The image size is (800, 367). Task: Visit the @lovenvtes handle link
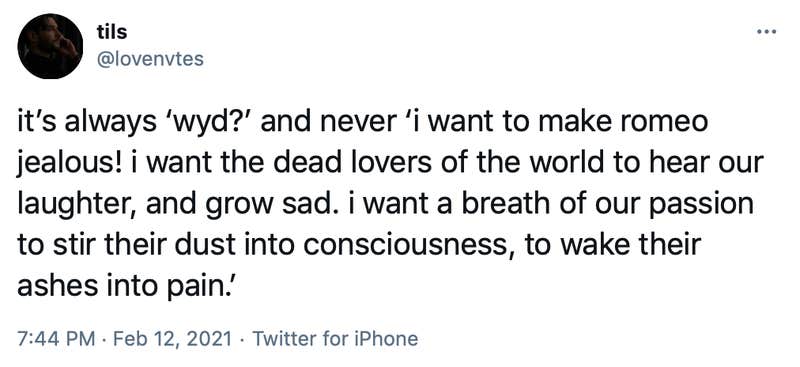pos(150,59)
